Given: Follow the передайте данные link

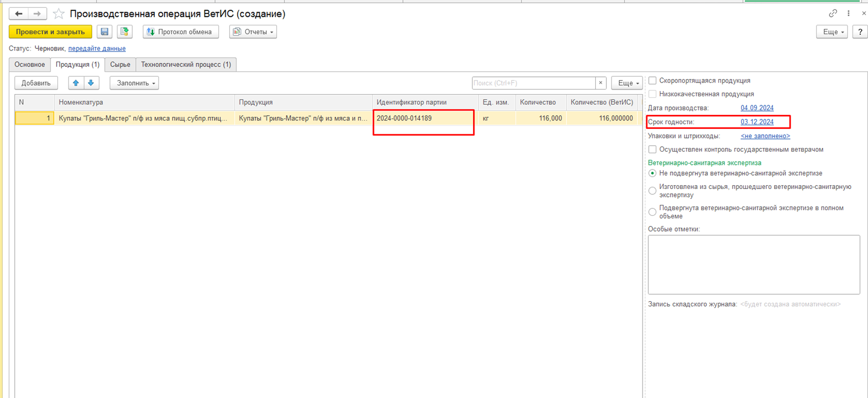Looking at the screenshot, I should 97,48.
